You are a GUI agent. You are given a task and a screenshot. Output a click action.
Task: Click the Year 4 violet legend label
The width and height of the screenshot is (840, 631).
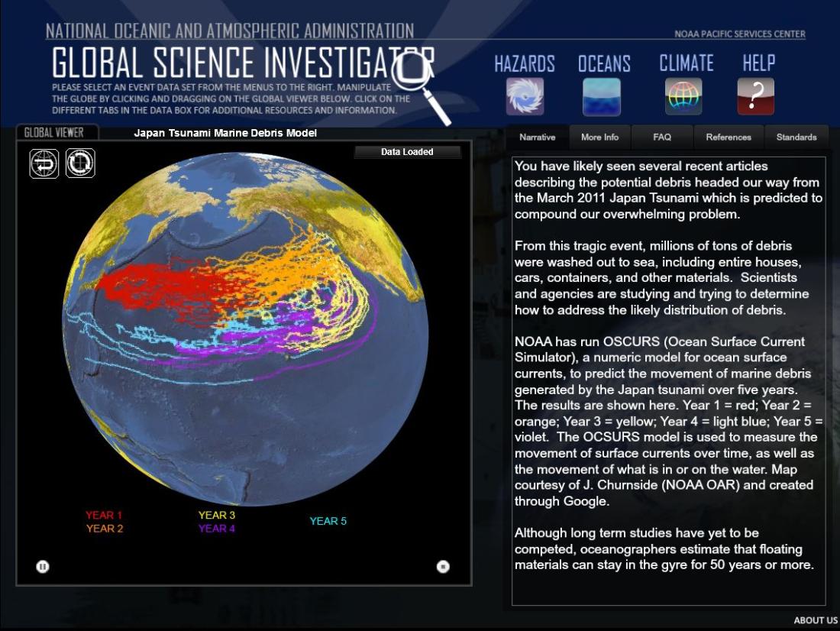[x=216, y=529]
